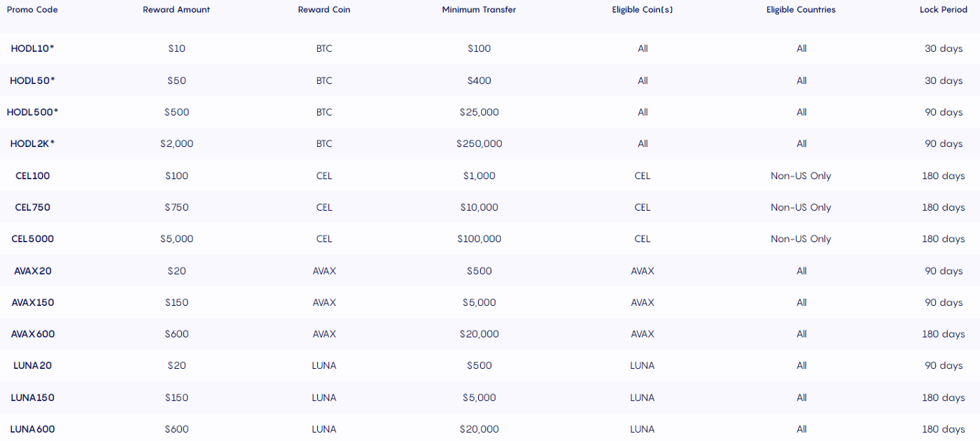980x441 pixels.
Task: Select the LUNA20 promo code
Action: [32, 365]
